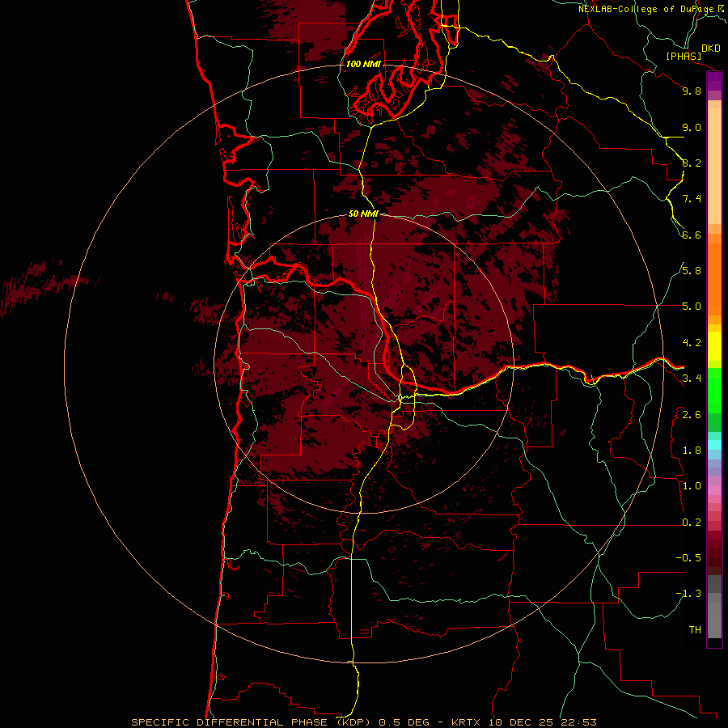The height and width of the screenshot is (728, 728).
Task: Select the 1.0 scale value
Action: 692,486
